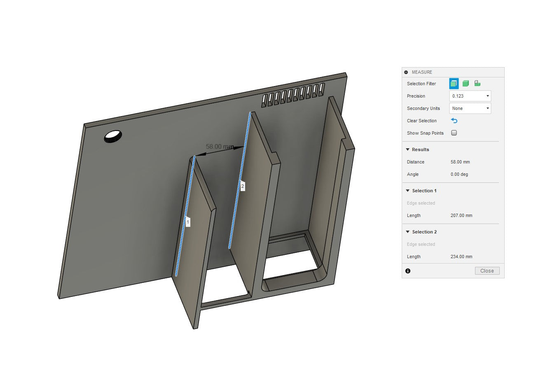Click the round hole on the plate
Image resolution: width=557 pixels, height=392 pixels.
[113, 136]
